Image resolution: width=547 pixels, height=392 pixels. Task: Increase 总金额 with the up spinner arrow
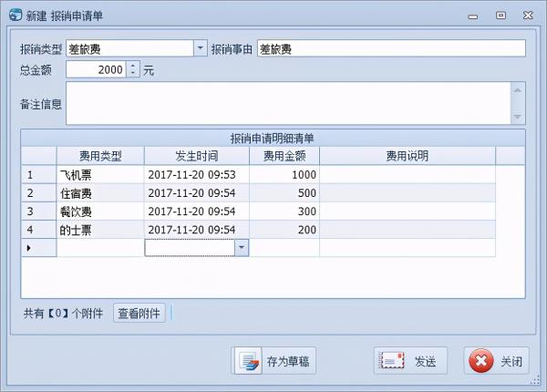pyautogui.click(x=132, y=65)
